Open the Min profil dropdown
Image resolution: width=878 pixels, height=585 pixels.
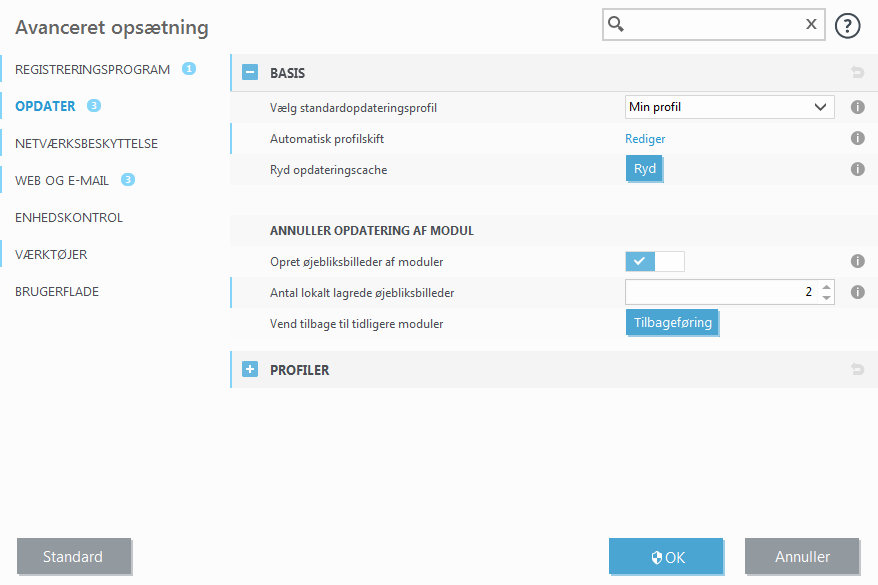pyautogui.click(x=729, y=107)
